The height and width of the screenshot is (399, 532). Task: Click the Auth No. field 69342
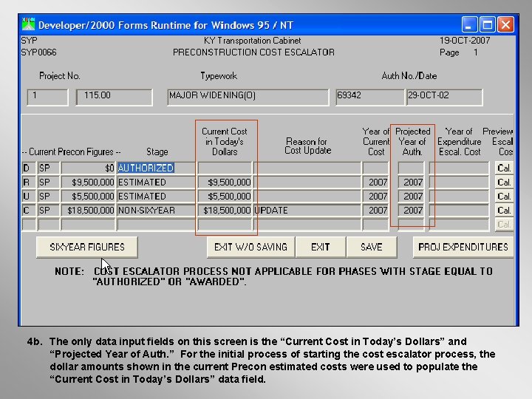[370, 98]
